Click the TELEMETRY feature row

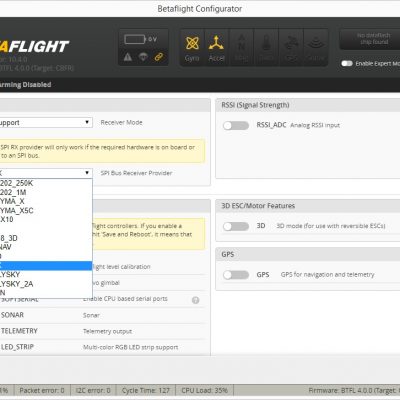pos(103,331)
